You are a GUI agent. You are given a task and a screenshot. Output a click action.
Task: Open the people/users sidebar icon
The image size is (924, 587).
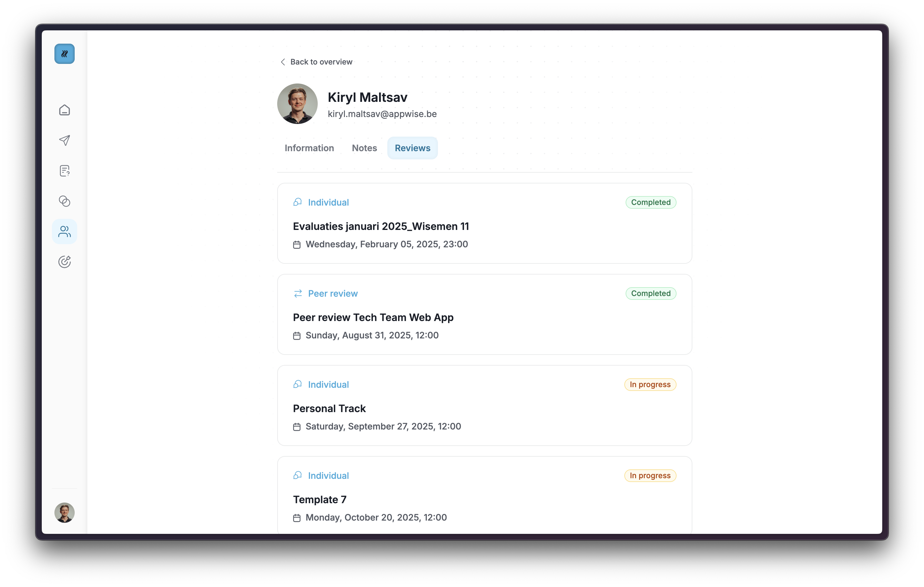(x=65, y=231)
